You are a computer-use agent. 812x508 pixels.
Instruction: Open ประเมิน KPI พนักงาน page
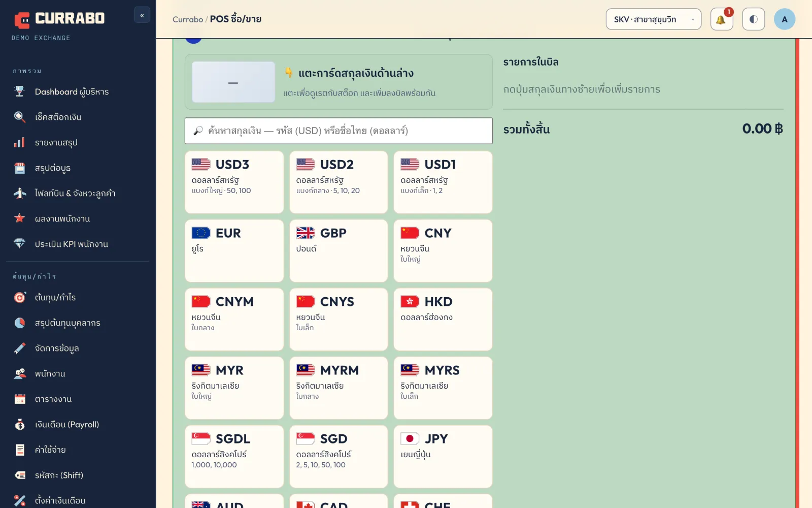(78, 244)
